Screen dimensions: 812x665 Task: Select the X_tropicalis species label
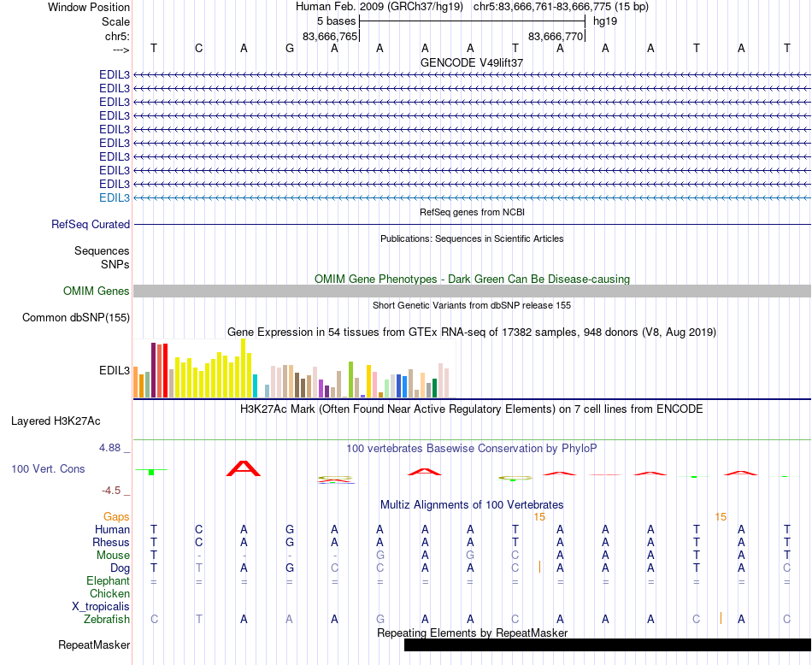point(101,607)
